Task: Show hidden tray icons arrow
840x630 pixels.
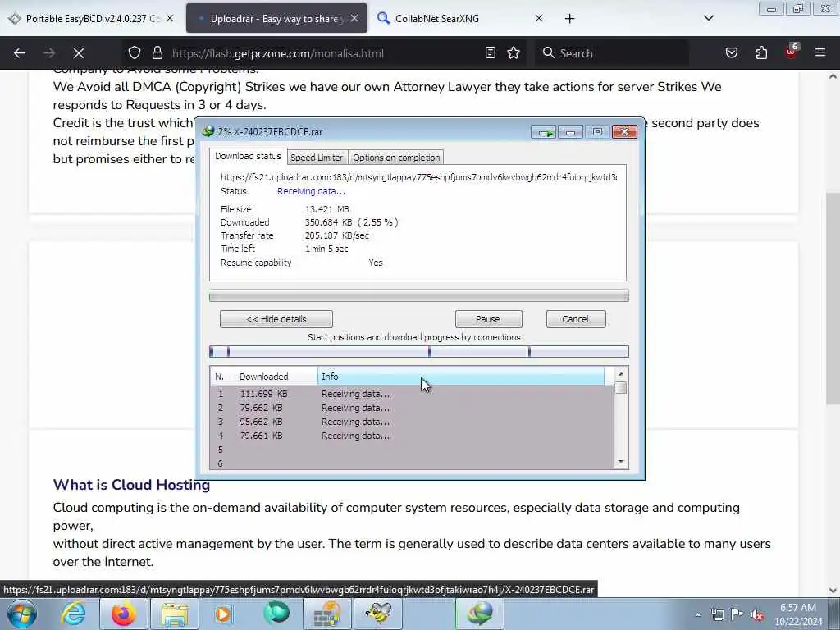Action: click(697, 614)
